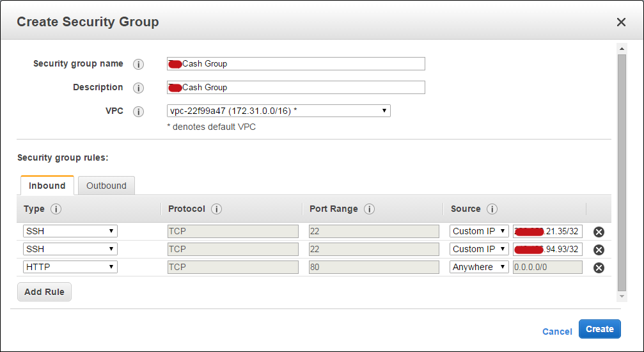
Task: Click the Security group name field
Action: 295,64
